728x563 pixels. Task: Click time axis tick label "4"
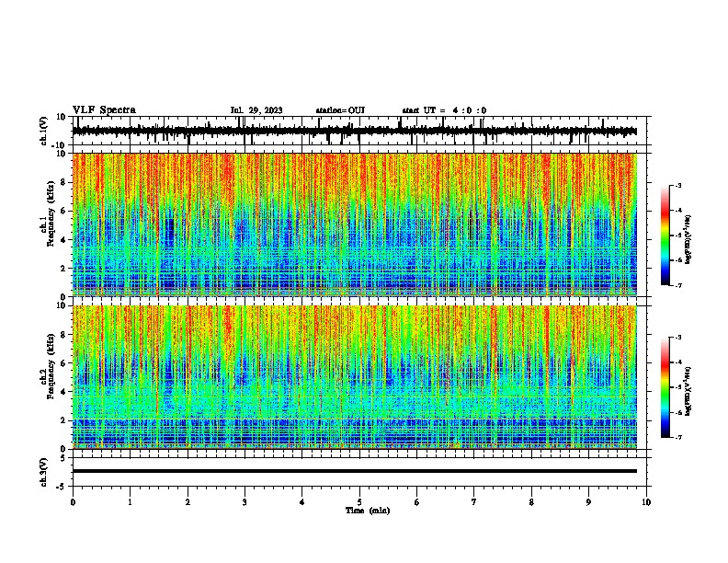coord(302,502)
